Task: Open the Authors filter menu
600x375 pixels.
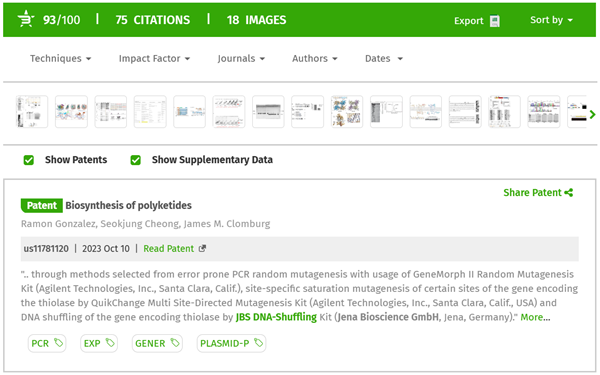Action: tap(315, 59)
